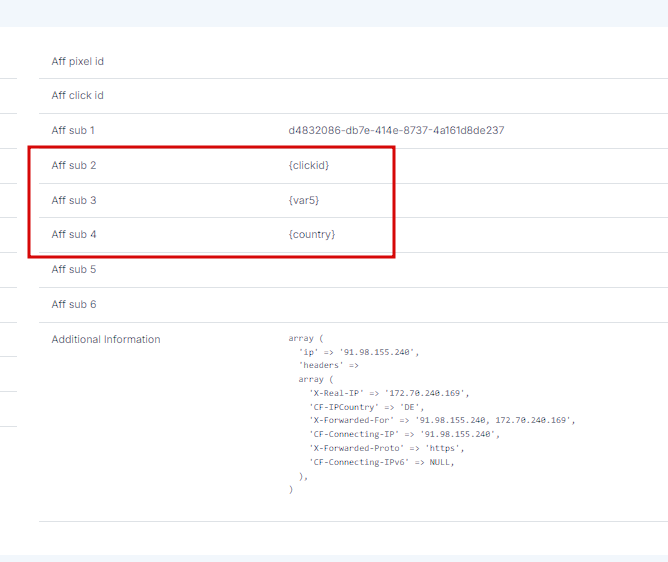
Task: Click the 'Aff sub 4' label
Action: point(74,234)
